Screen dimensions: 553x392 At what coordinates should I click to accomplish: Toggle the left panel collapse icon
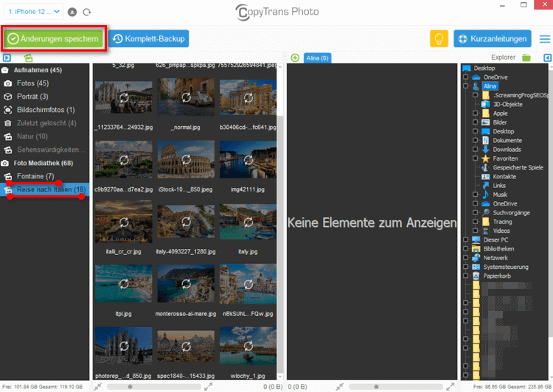(7, 57)
